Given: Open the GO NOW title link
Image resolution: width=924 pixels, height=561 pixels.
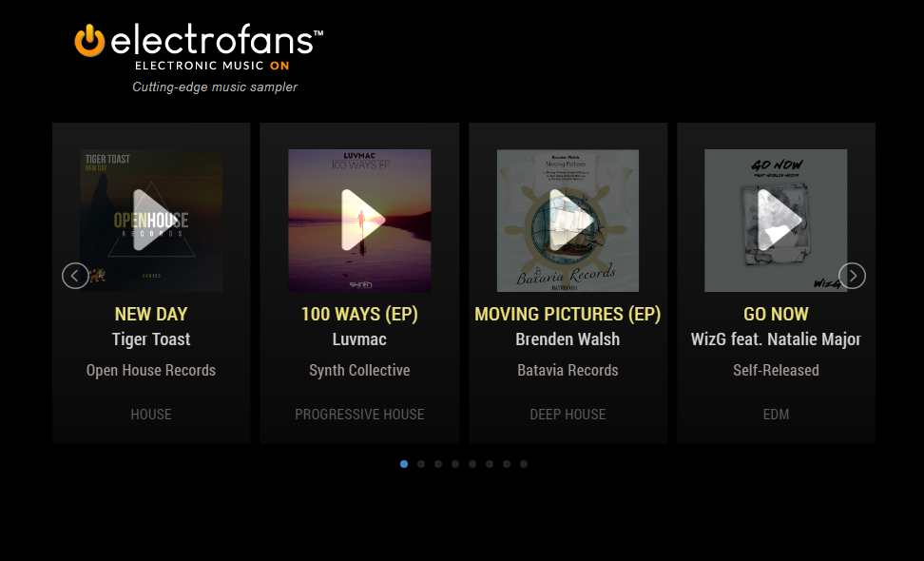Looking at the screenshot, I should 776,314.
